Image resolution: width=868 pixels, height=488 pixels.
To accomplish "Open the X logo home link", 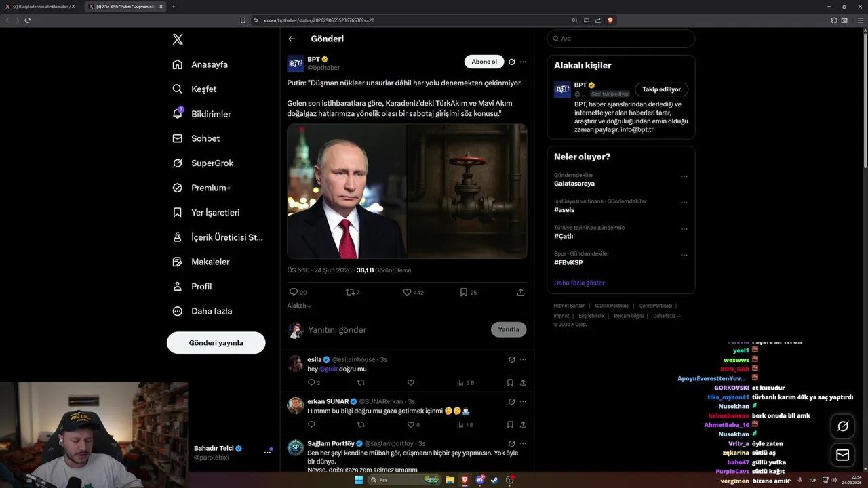I will click(178, 39).
